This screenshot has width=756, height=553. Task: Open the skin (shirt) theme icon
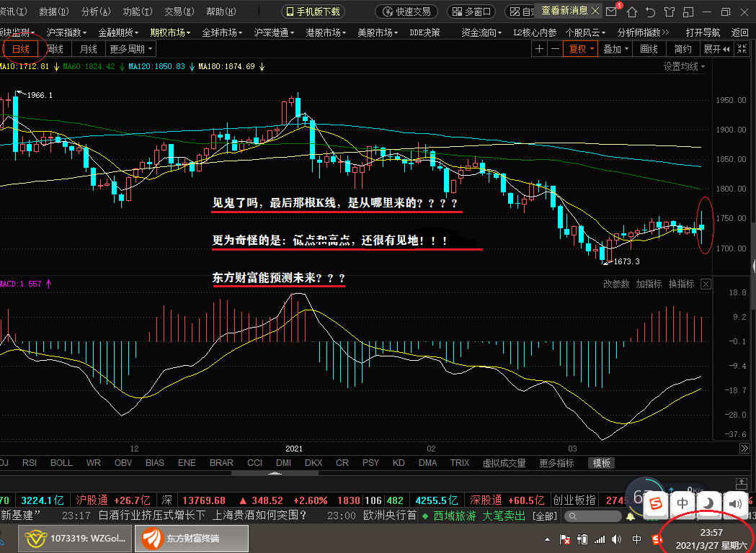click(670, 12)
